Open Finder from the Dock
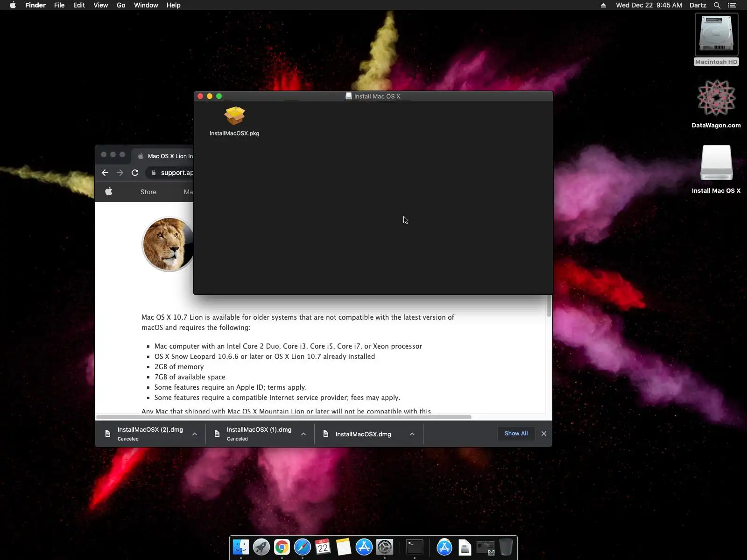 pyautogui.click(x=241, y=547)
